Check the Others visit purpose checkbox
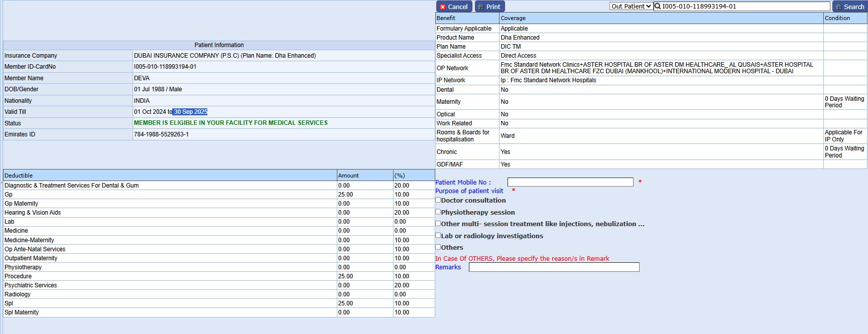 click(438, 247)
